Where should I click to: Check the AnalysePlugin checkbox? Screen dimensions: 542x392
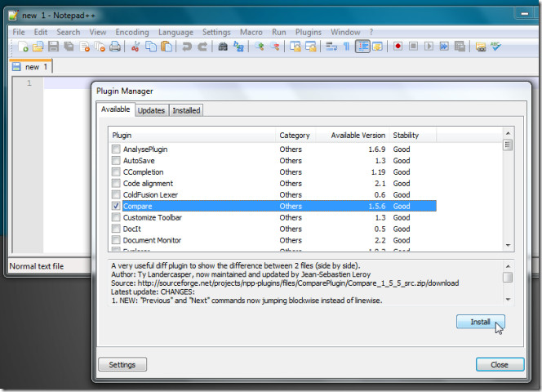pos(116,149)
